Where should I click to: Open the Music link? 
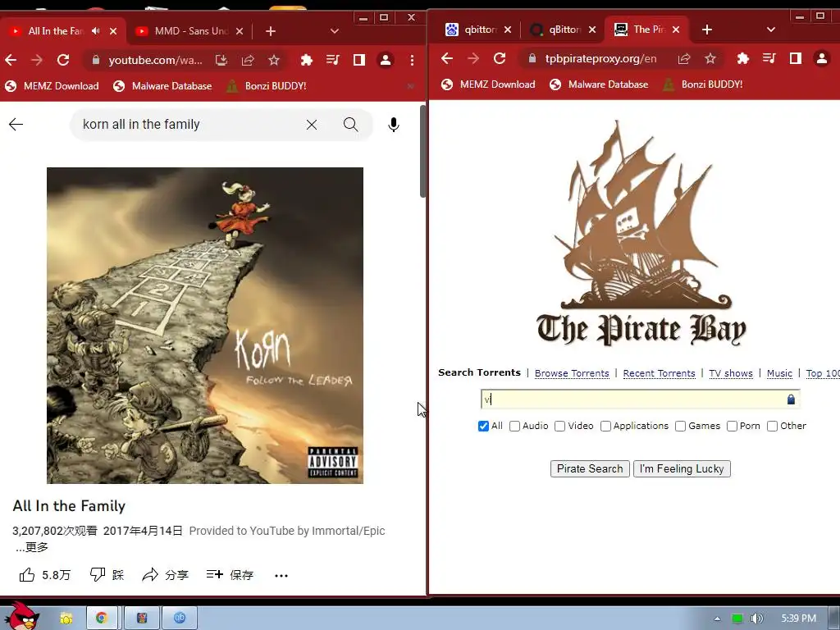tap(779, 373)
